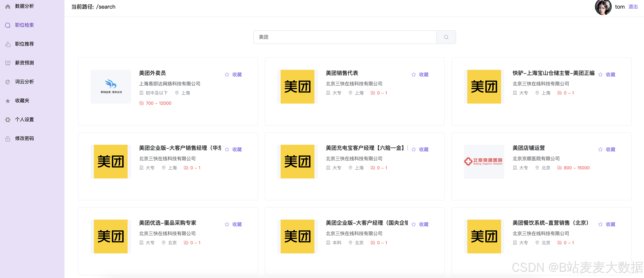Open 薪资预测 from the sidebar

[24, 63]
